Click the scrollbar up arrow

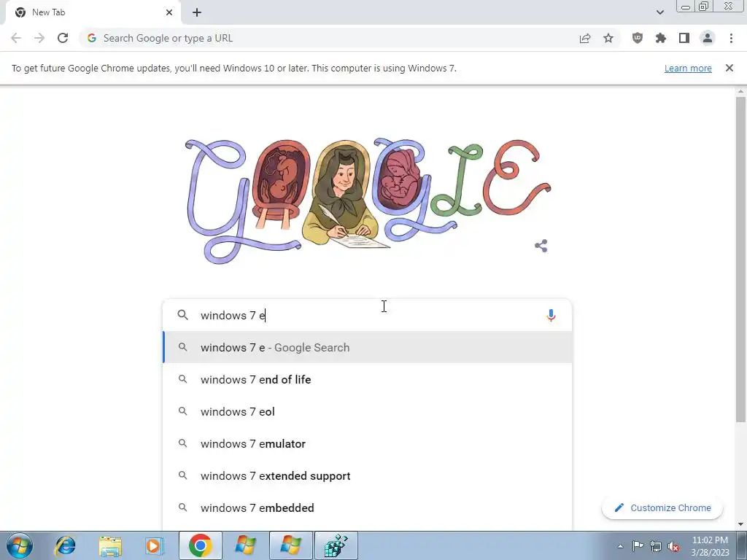tap(740, 91)
